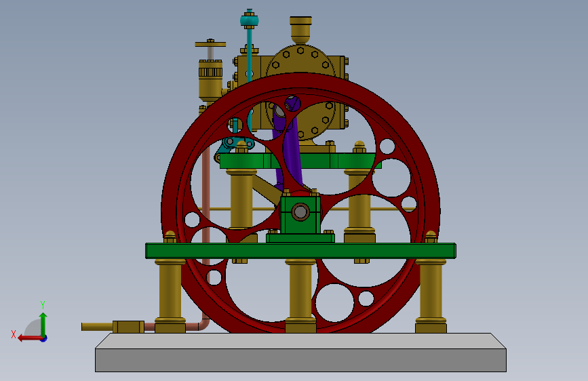Select the teal valve linkage lever
Viewport: 588px width, 381px height.
(x=238, y=142)
